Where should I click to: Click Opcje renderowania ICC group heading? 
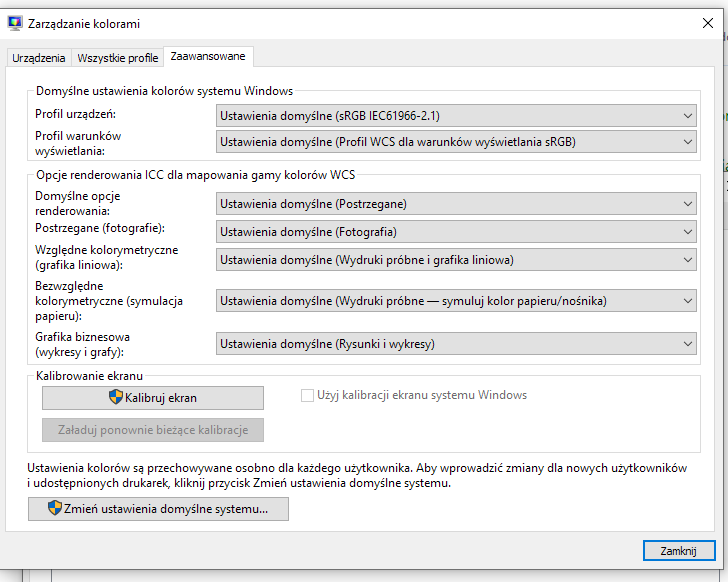pyautogui.click(x=195, y=175)
